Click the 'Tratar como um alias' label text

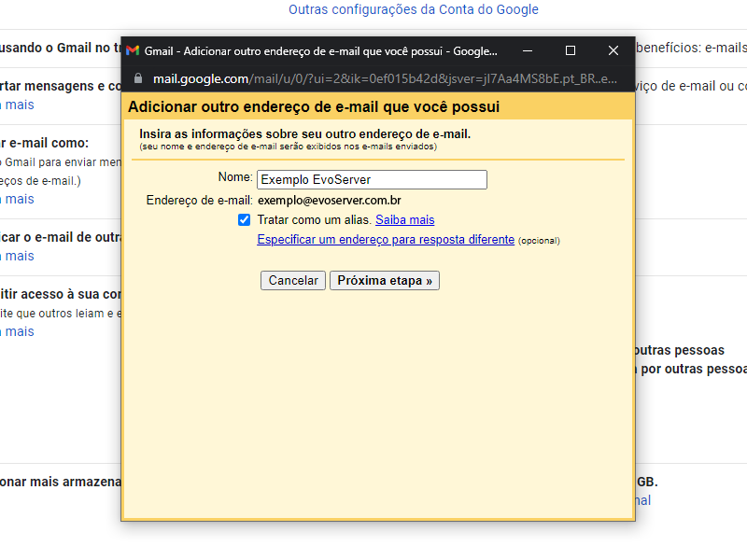click(x=314, y=220)
